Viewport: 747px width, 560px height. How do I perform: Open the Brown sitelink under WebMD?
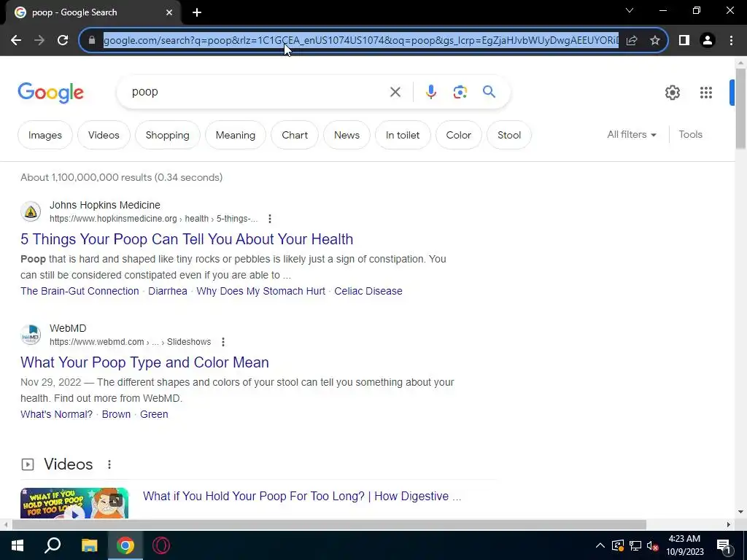pos(116,414)
